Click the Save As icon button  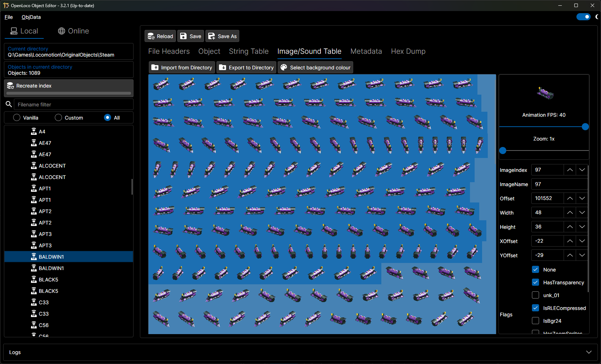(x=211, y=36)
